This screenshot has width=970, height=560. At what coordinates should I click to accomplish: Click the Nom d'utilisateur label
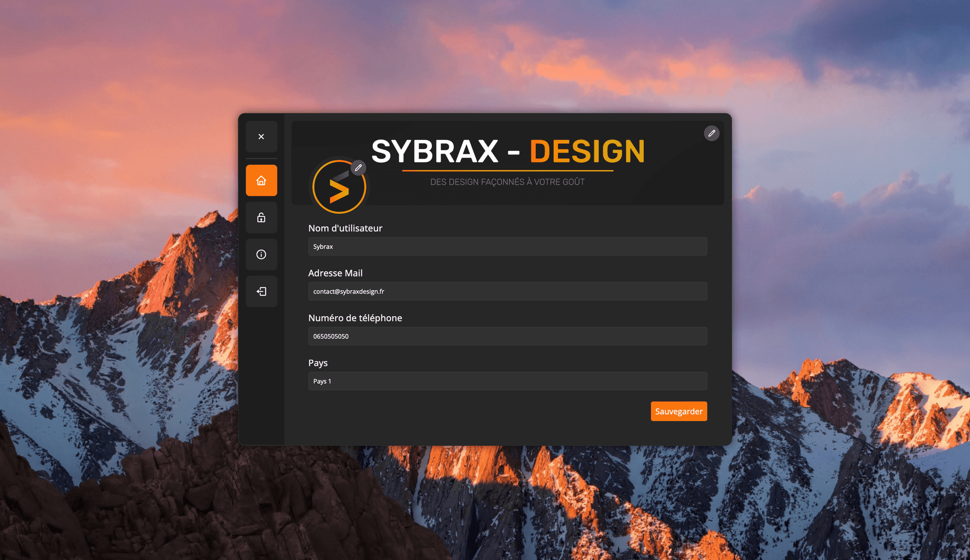[x=345, y=228]
